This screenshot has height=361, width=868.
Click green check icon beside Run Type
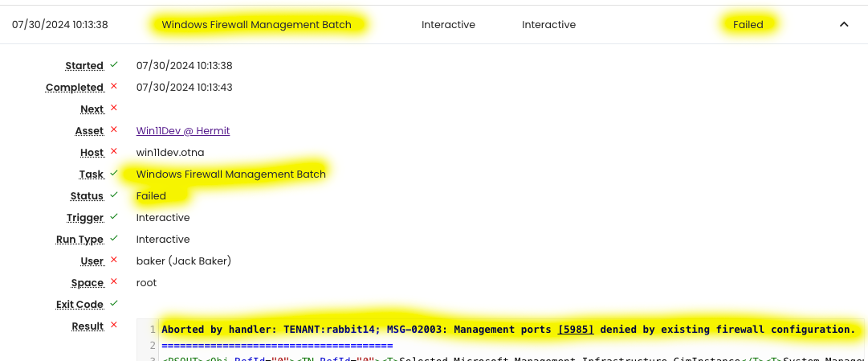click(114, 238)
